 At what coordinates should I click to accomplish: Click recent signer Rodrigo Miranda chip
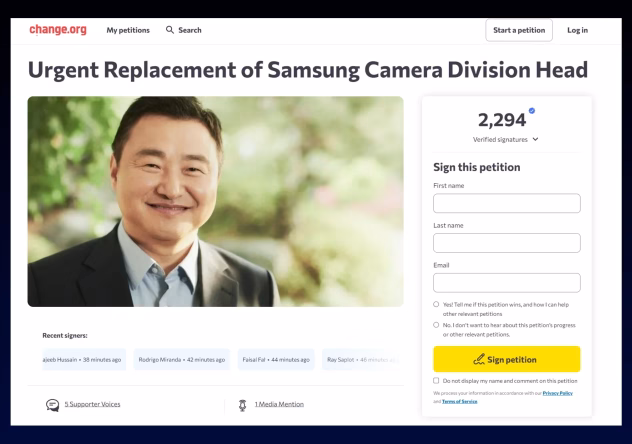coord(182,359)
